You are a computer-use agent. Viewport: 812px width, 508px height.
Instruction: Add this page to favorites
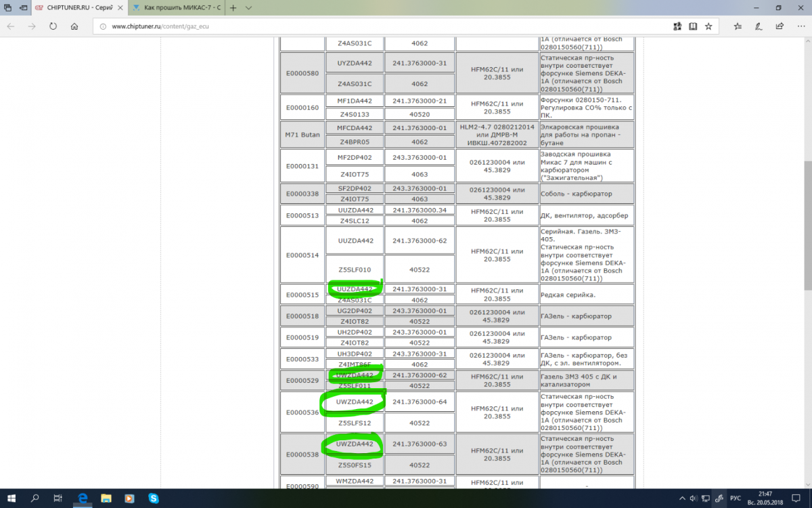click(x=708, y=26)
